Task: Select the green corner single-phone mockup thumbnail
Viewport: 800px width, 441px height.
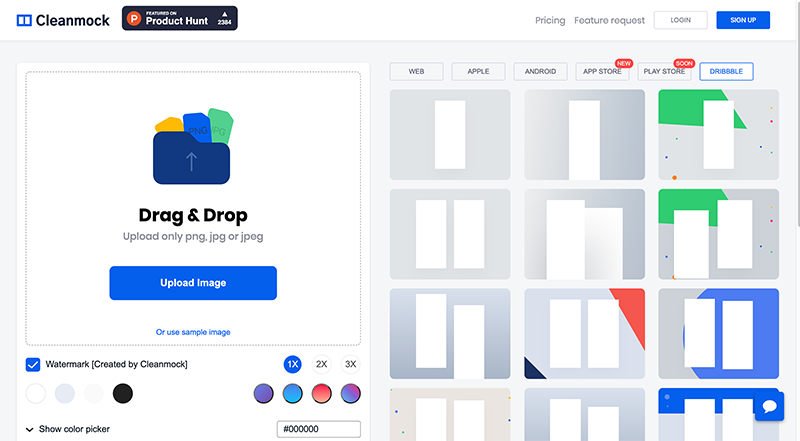Action: pyautogui.click(x=718, y=135)
